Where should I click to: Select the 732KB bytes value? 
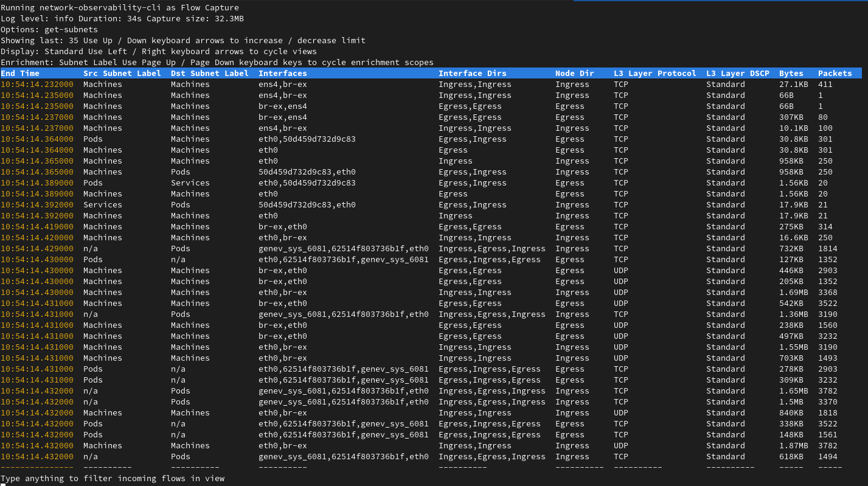point(791,248)
